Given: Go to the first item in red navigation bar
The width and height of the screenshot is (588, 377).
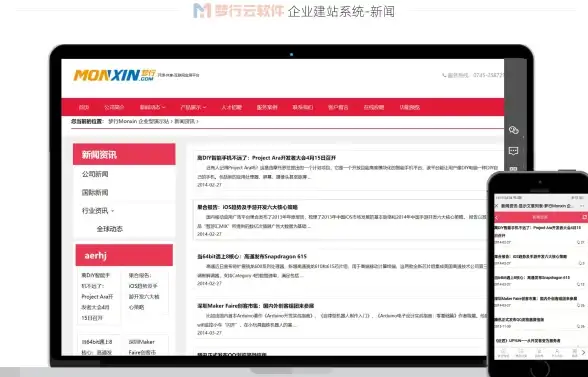Looking at the screenshot, I should click(x=84, y=107).
